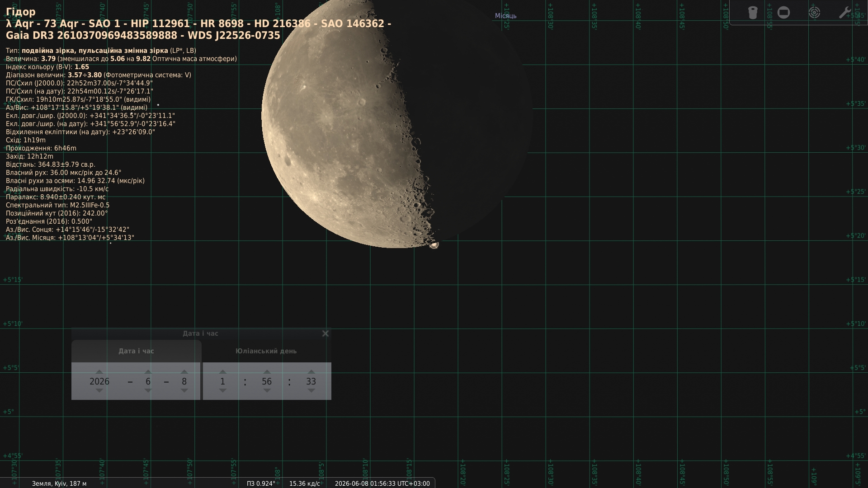Decrease the month 6 with down arrow
The height and width of the screenshot is (488, 868).
148,391
